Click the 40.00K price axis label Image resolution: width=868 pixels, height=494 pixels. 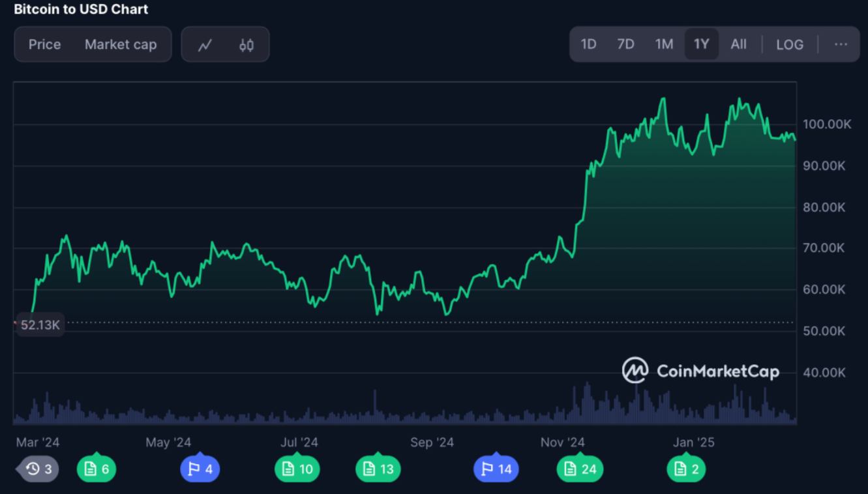coord(824,373)
